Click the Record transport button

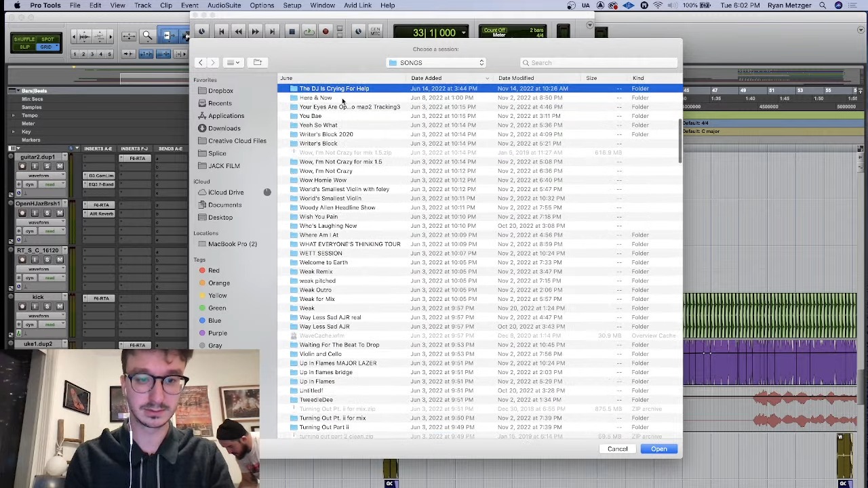click(325, 32)
